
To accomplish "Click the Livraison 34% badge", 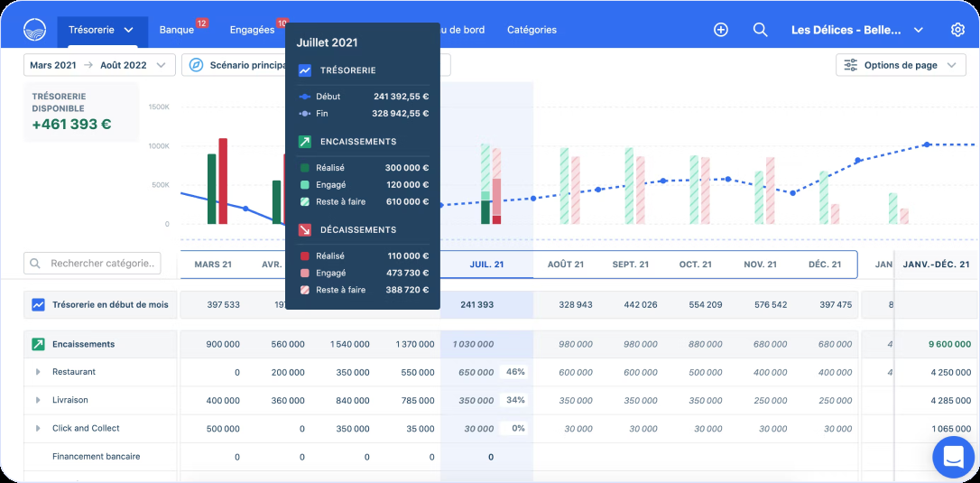I will pyautogui.click(x=515, y=400).
